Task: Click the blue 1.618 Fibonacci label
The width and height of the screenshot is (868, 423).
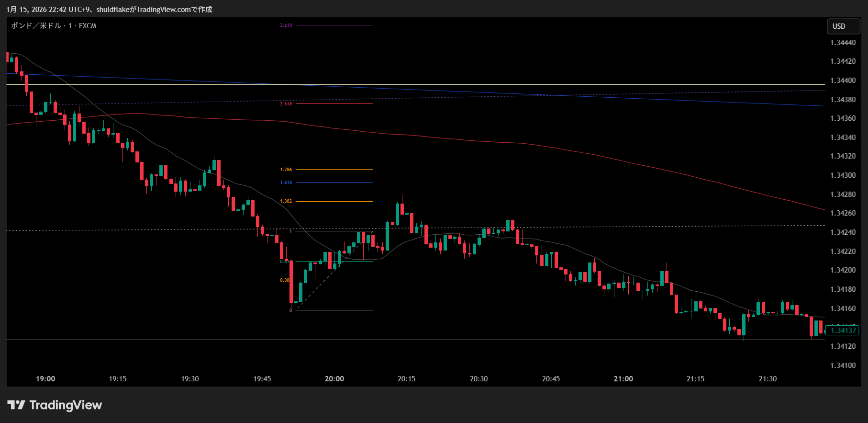Action: click(286, 183)
